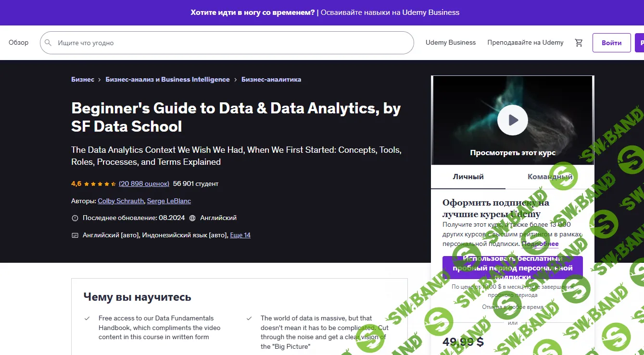Open author Colby Schrauth profile

pyautogui.click(x=121, y=201)
